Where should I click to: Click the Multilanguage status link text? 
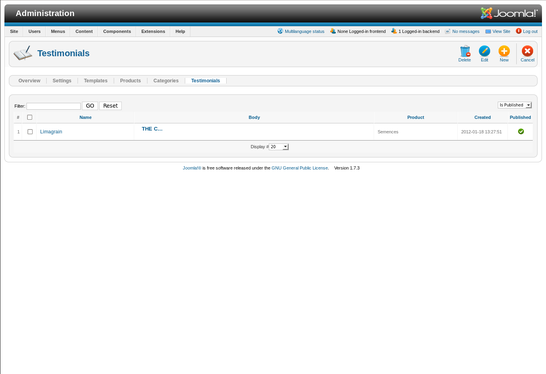(304, 31)
